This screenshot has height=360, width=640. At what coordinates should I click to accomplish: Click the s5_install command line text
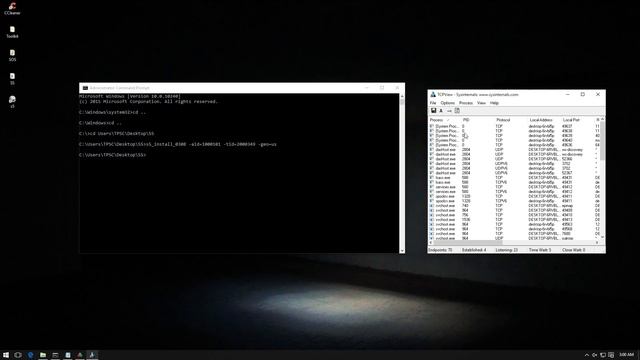click(178, 144)
